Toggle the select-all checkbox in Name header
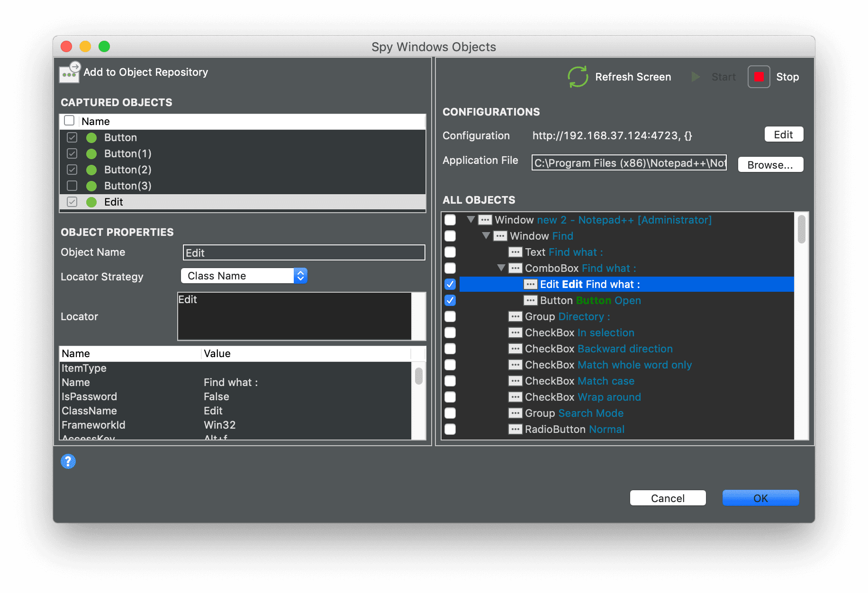Image resolution: width=868 pixels, height=593 pixels. pyautogui.click(x=69, y=120)
